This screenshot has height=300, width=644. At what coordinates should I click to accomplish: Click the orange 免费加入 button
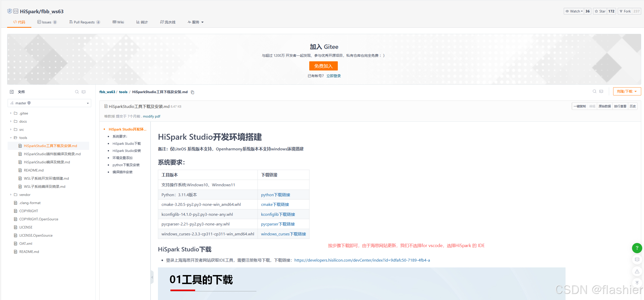click(x=323, y=66)
